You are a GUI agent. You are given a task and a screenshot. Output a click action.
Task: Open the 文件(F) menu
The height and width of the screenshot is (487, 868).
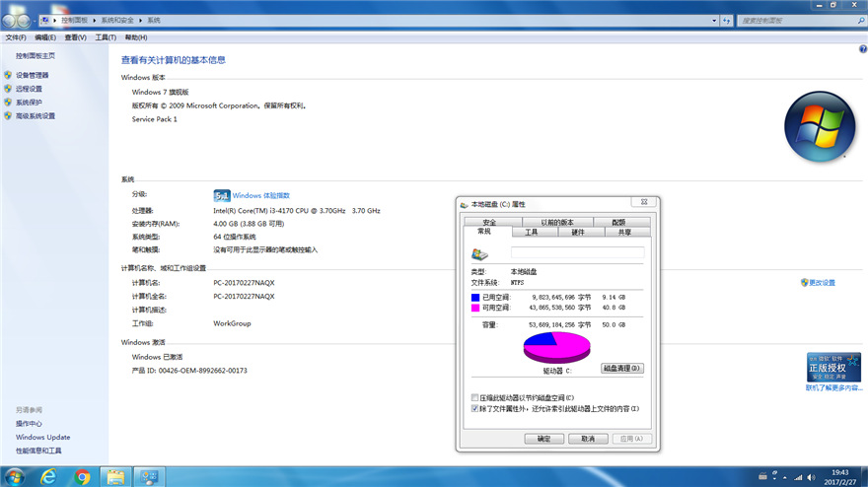click(16, 37)
